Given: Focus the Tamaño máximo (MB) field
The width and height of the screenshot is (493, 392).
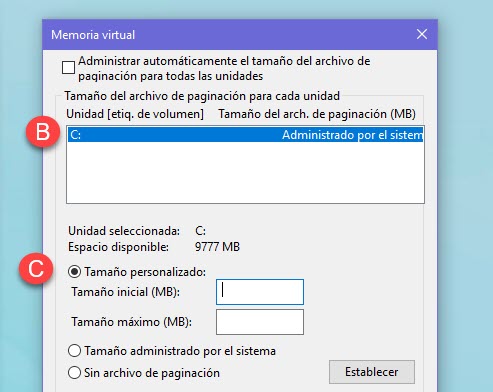Looking at the screenshot, I should (x=260, y=322).
